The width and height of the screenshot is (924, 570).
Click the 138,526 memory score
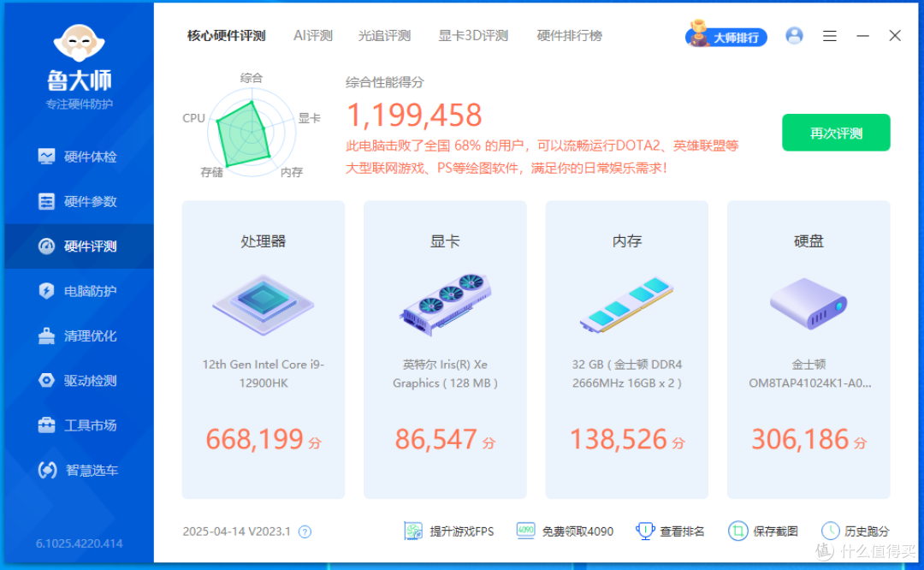[619, 439]
